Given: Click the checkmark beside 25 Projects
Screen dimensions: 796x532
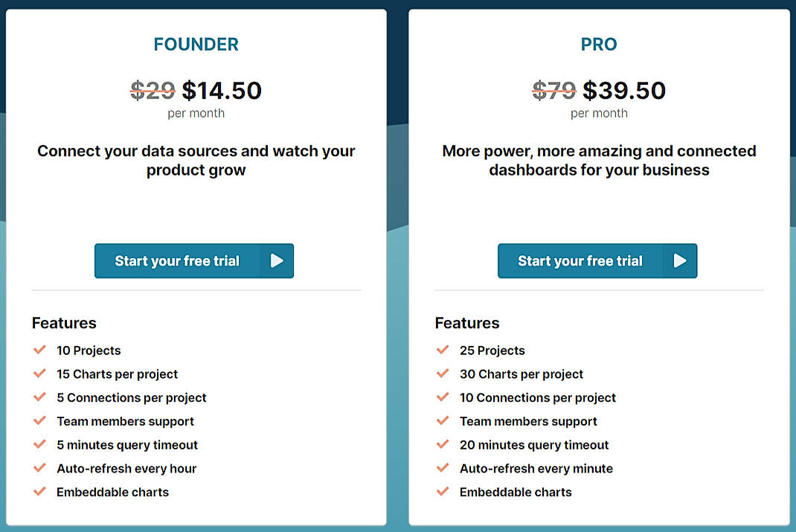Looking at the screenshot, I should tap(443, 350).
